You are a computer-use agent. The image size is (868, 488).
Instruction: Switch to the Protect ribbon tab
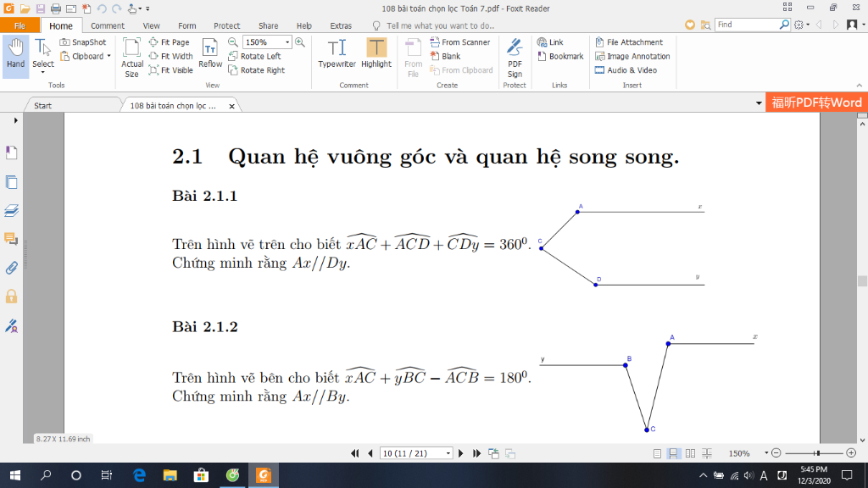[227, 25]
